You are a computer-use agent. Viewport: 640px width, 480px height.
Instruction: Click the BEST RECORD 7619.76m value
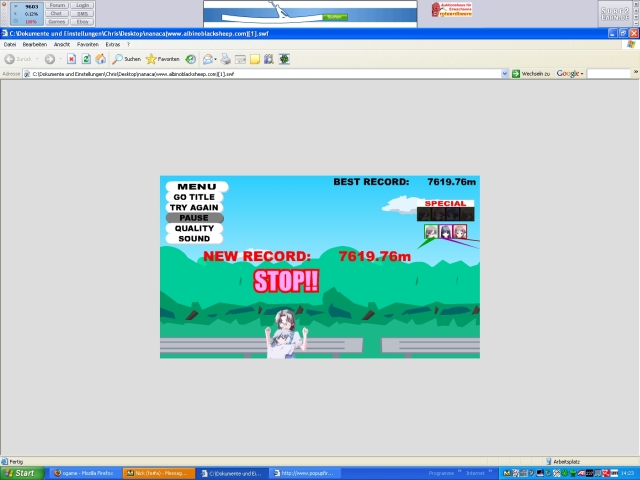[451, 182]
